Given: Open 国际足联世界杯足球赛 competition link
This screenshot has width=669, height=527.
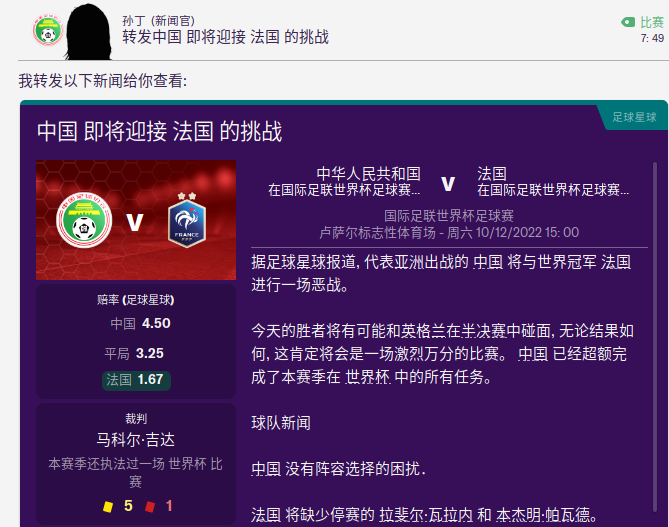Looking at the screenshot, I should [x=449, y=216].
